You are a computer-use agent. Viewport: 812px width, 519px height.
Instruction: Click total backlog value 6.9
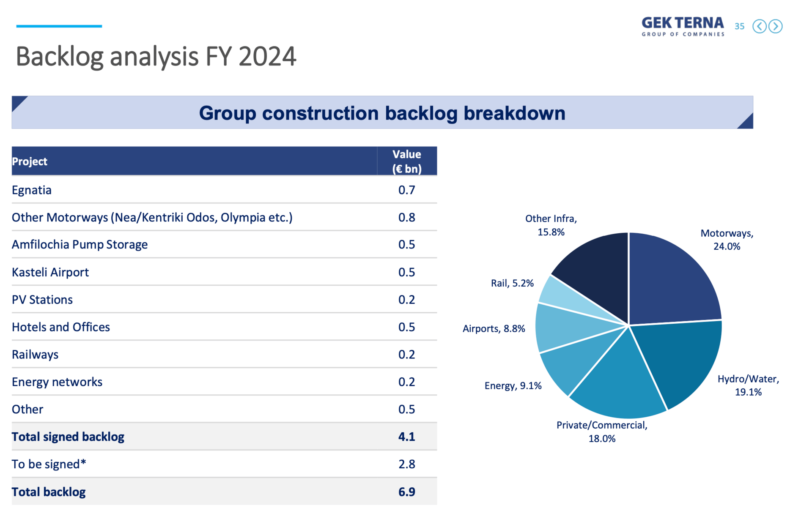coord(406,492)
